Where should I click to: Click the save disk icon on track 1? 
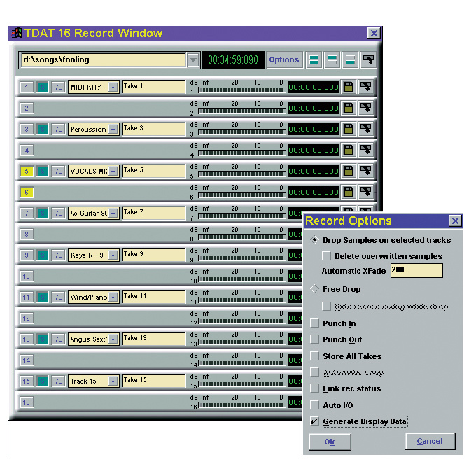point(348,87)
